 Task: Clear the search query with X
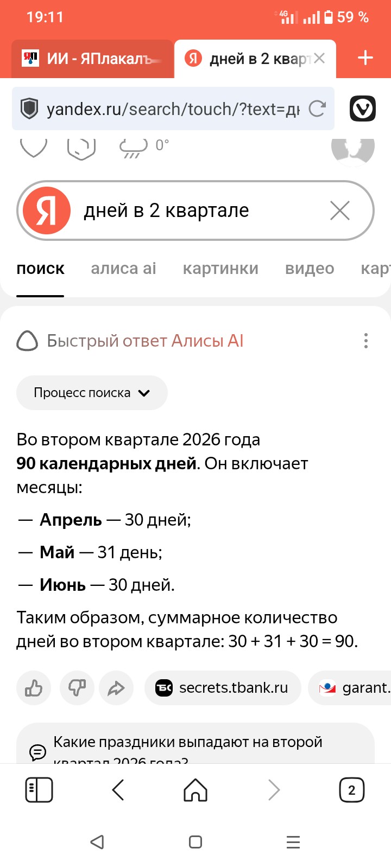[340, 210]
